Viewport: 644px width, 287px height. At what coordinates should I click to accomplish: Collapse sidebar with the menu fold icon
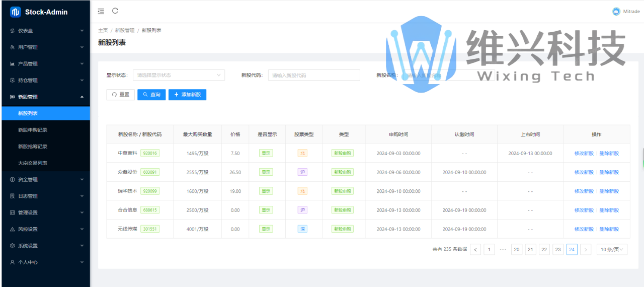click(x=101, y=11)
